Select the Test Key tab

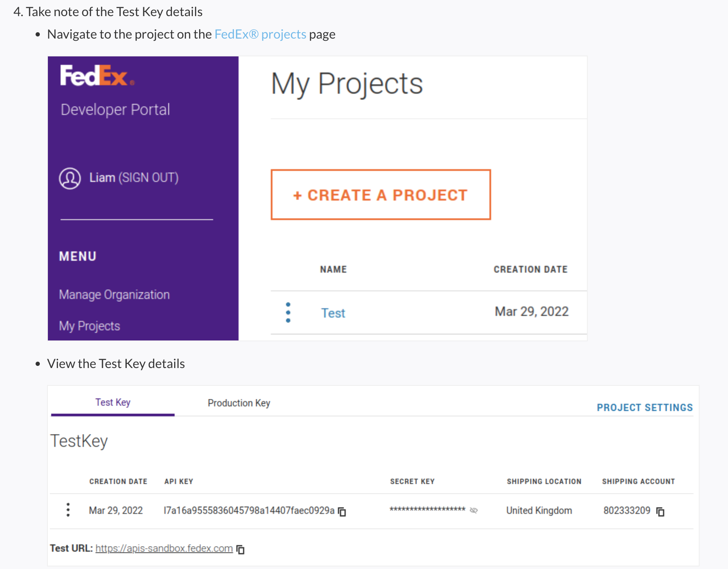(112, 402)
